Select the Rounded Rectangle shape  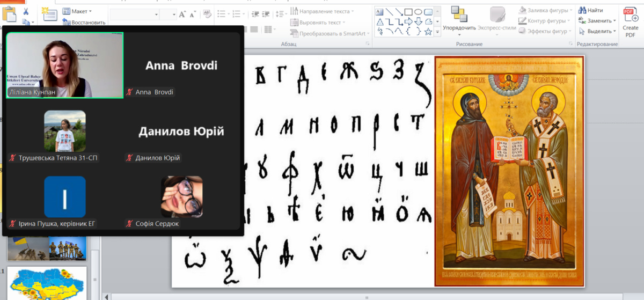tap(428, 12)
